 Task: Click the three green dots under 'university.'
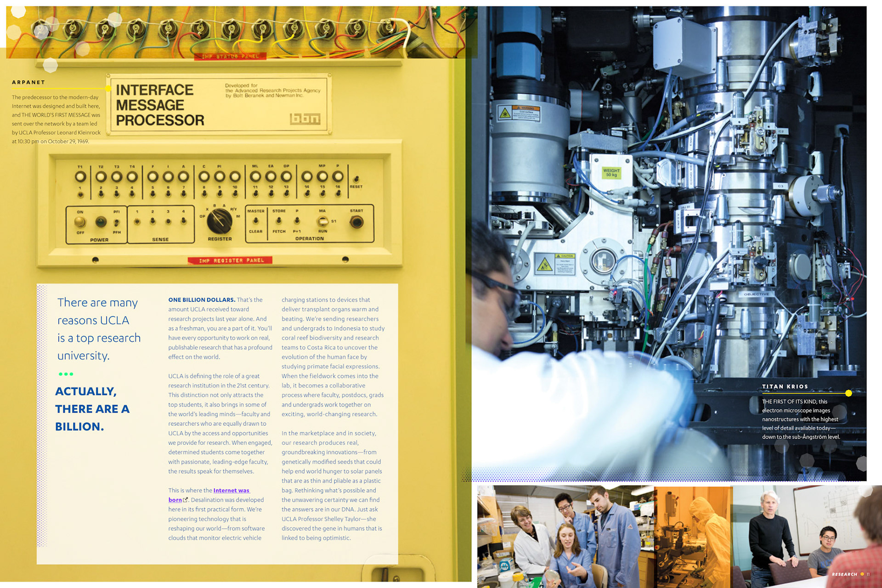66,374
